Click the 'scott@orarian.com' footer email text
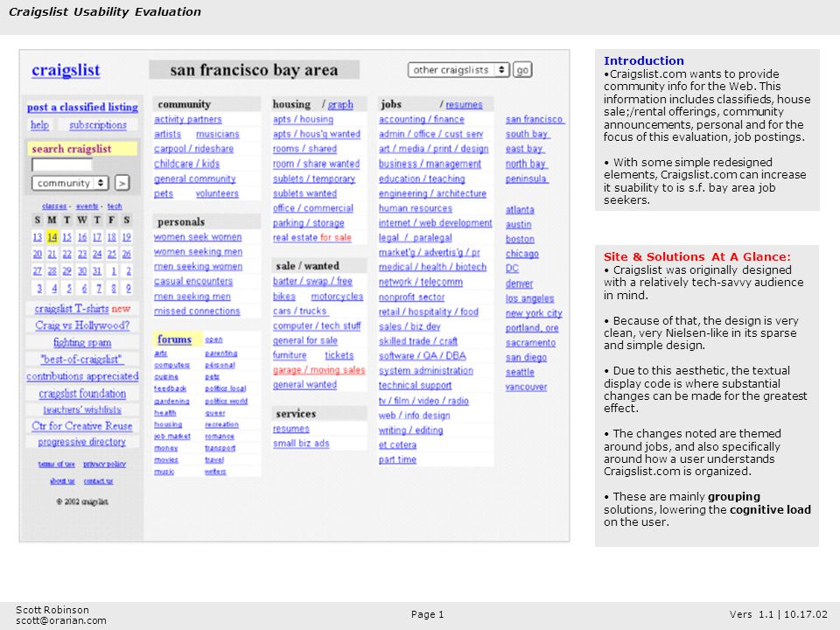This screenshot has height=630, width=840. (x=61, y=620)
